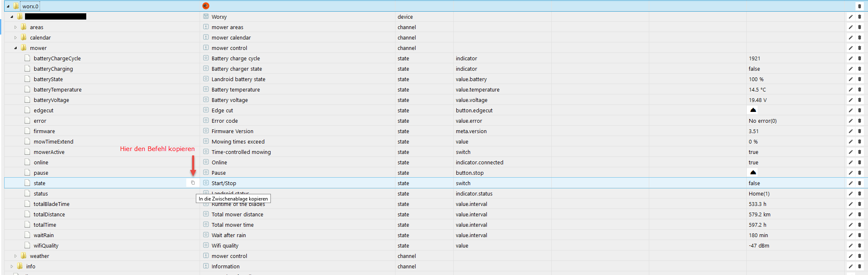Edit the mowTimeExtend object
868x275 pixels.
coord(850,141)
